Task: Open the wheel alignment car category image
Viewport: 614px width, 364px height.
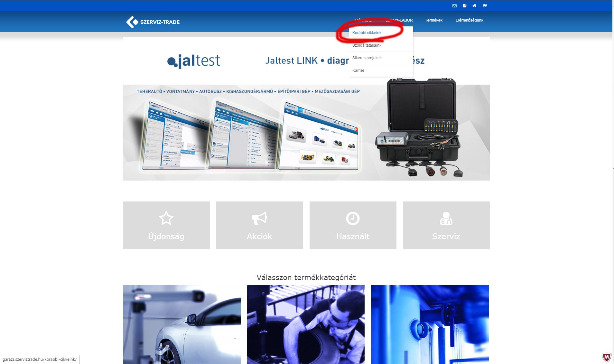Action: point(182,324)
